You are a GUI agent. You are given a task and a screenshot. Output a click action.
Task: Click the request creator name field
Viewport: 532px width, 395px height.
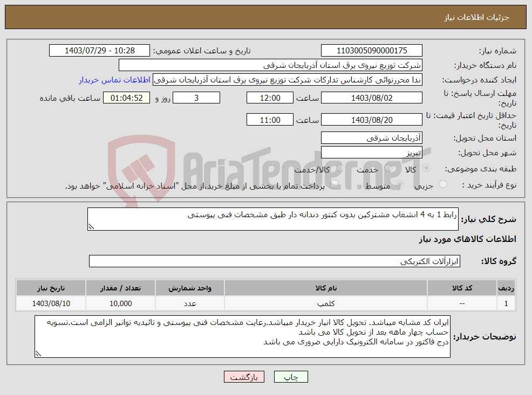288,80
